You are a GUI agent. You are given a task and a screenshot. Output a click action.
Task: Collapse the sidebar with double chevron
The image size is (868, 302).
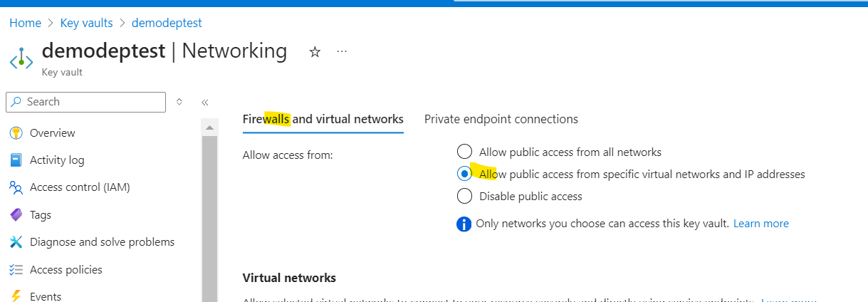tap(204, 102)
